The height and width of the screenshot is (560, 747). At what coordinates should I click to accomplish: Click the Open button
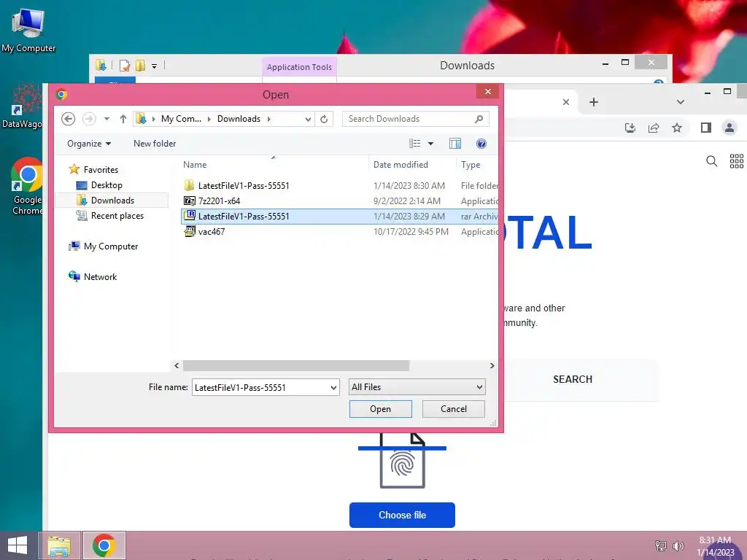pyautogui.click(x=380, y=409)
